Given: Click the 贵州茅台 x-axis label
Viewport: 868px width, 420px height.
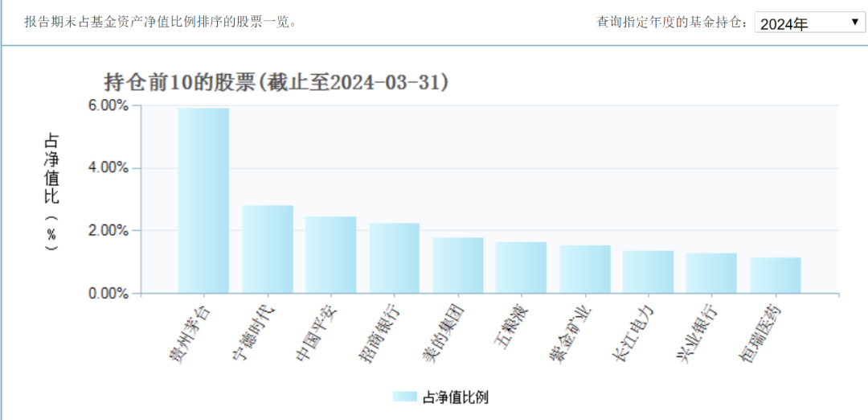Looking at the screenshot, I should click(191, 334).
